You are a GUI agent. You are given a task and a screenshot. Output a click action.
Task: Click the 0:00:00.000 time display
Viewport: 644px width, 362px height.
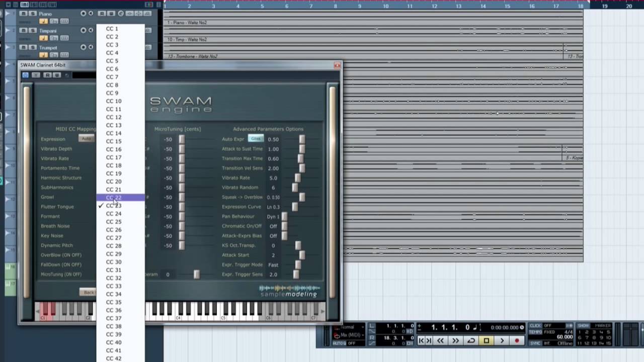(x=505, y=327)
